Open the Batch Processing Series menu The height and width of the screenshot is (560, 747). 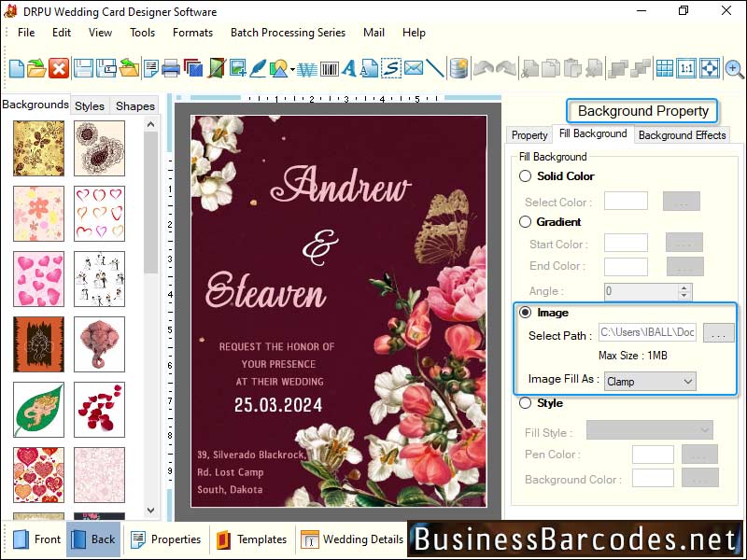[x=288, y=33]
